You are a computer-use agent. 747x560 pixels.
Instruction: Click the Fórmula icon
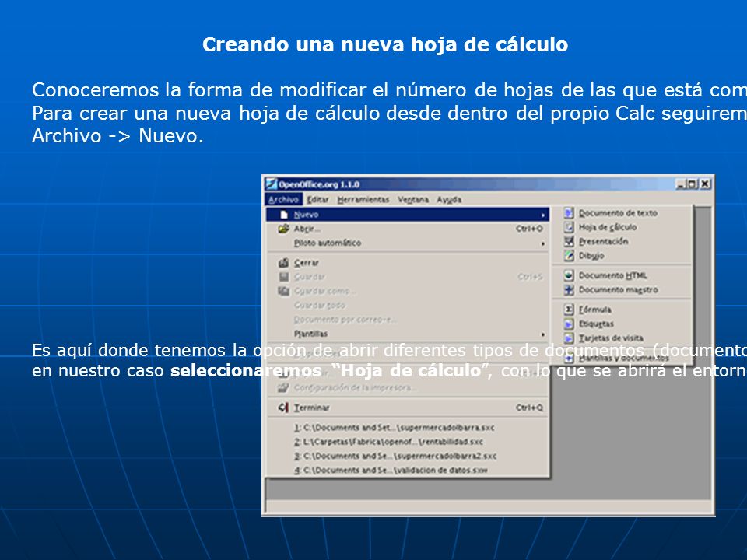569,310
